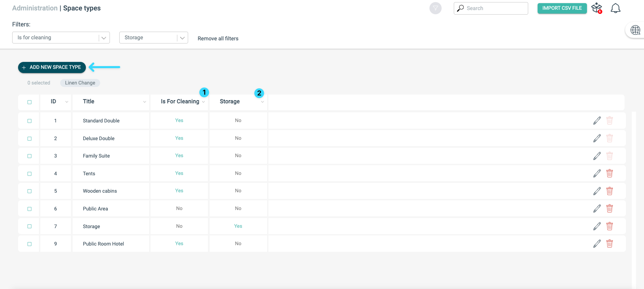Click the updates box icon with red badge

click(x=597, y=8)
